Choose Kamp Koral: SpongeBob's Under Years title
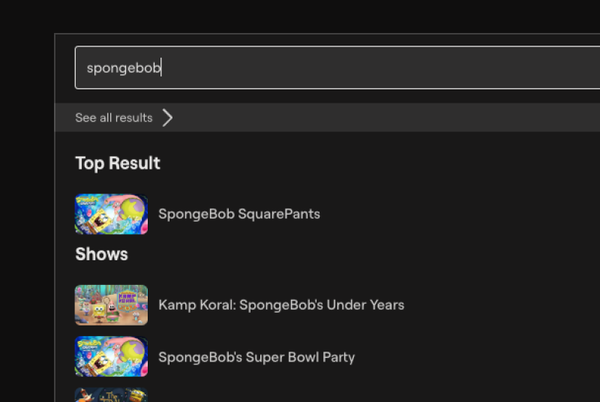600x402 pixels. tap(281, 305)
